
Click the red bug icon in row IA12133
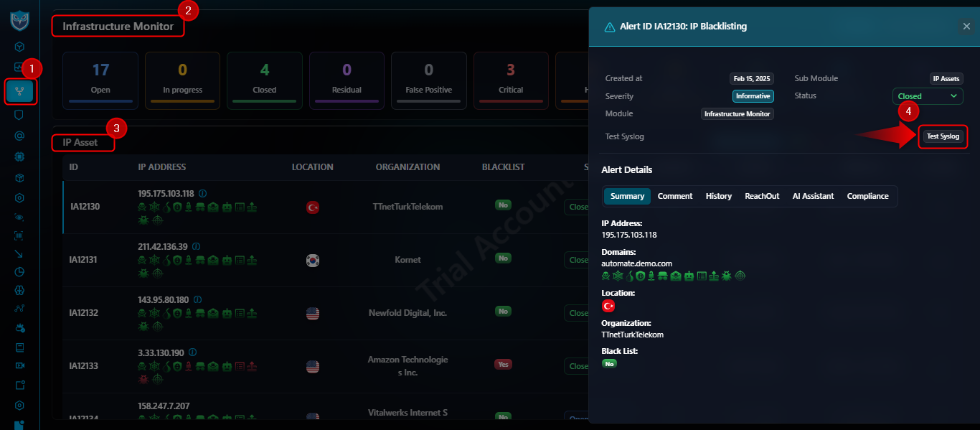pos(143,378)
